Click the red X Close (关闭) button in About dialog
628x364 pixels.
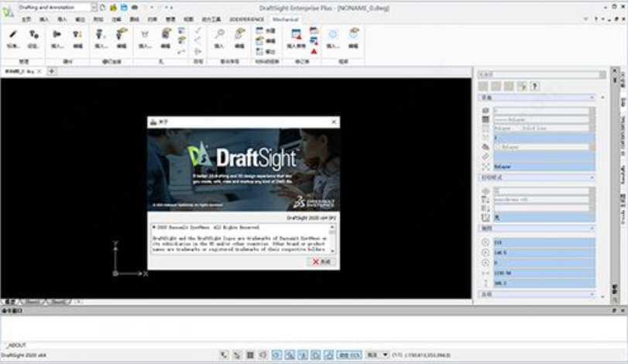321,262
